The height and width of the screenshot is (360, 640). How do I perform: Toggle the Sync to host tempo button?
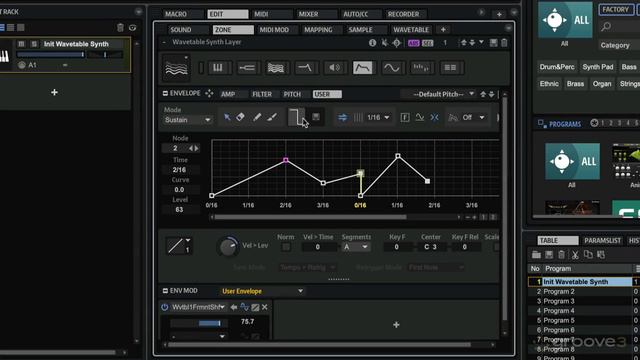click(x=342, y=118)
